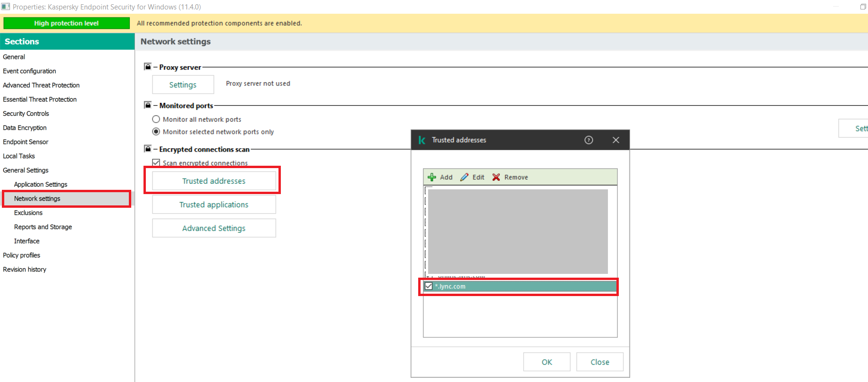Click the Edit pencil icon

click(x=464, y=177)
